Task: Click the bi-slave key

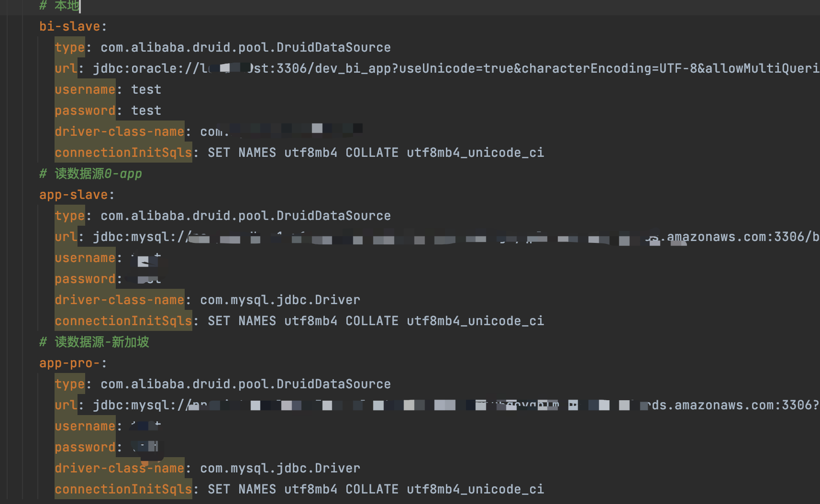Action: point(70,26)
